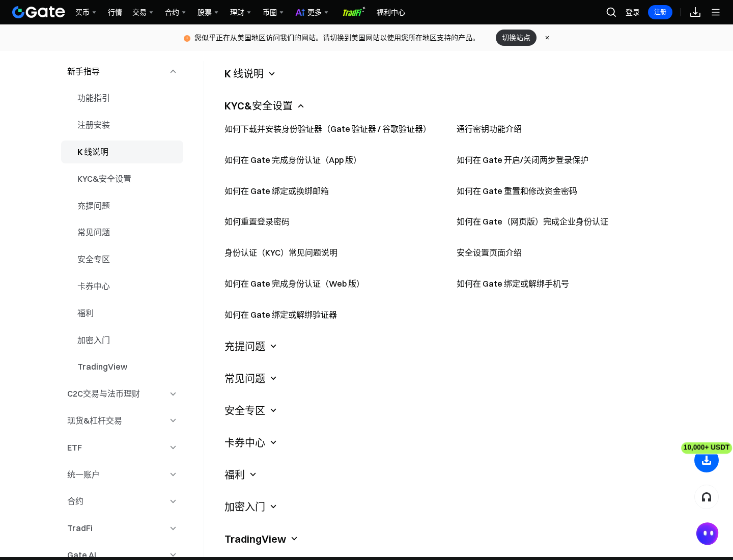Viewport: 733px width, 560px height.
Task: Expand the TradFi sidebar section
Action: pyautogui.click(x=122, y=528)
